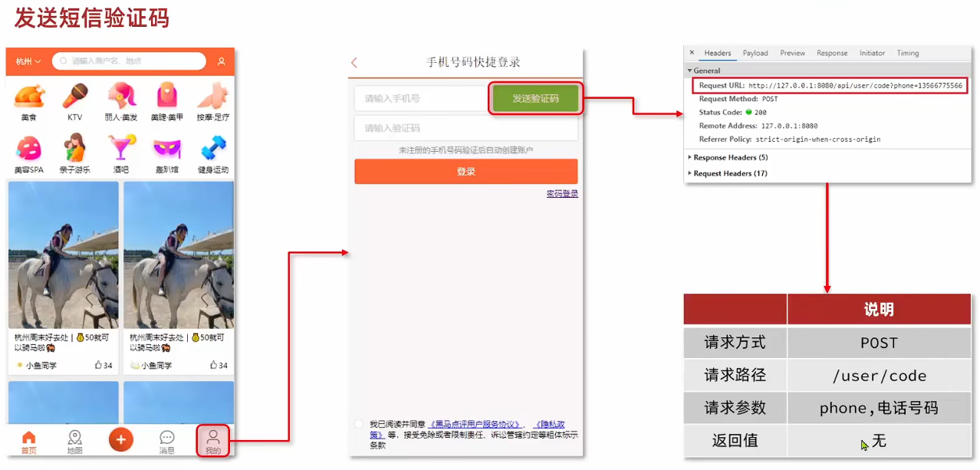Open the 杭州 city dropdown

point(28,61)
